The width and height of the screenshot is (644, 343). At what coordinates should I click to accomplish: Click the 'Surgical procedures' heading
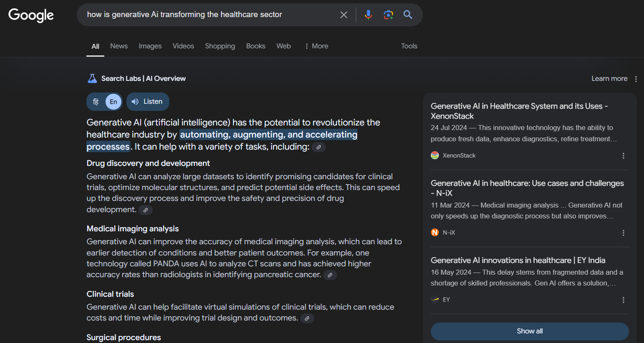pyautogui.click(x=123, y=338)
